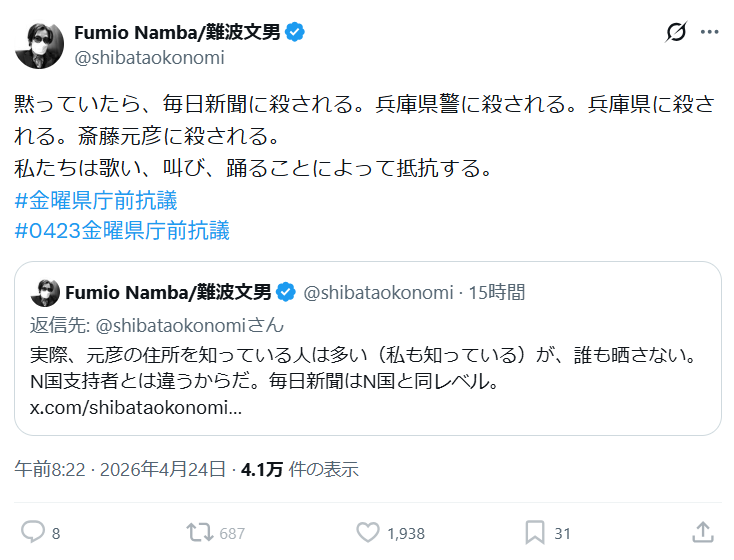Click the reply speech bubble icon

tap(33, 532)
